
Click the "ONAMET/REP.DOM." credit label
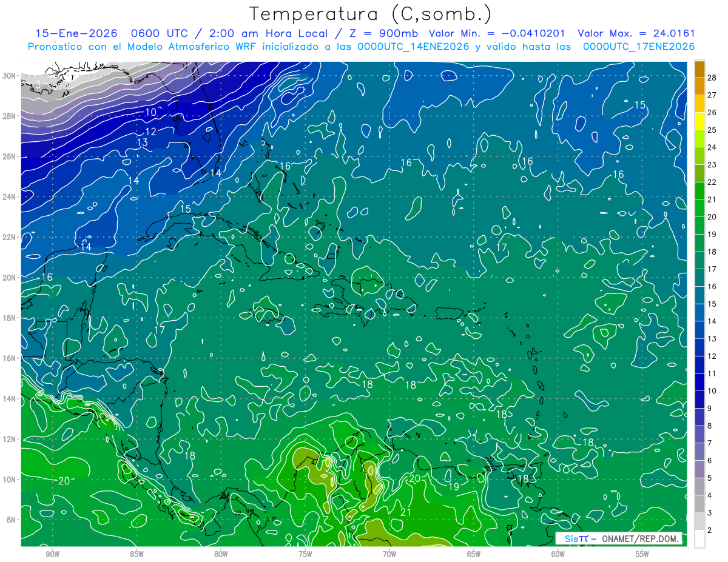click(x=641, y=538)
